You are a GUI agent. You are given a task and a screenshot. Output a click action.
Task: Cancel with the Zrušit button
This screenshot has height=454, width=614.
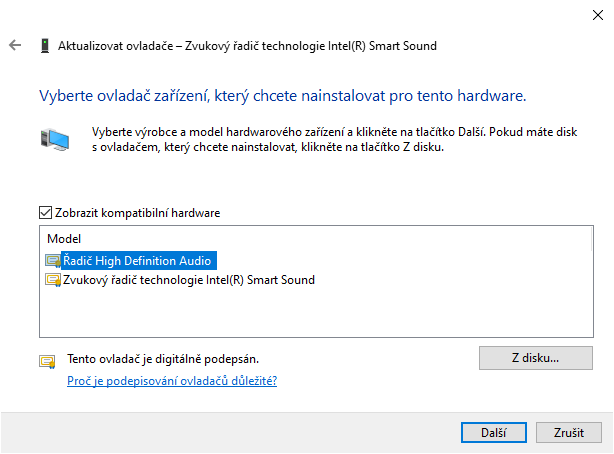pyautogui.click(x=569, y=432)
